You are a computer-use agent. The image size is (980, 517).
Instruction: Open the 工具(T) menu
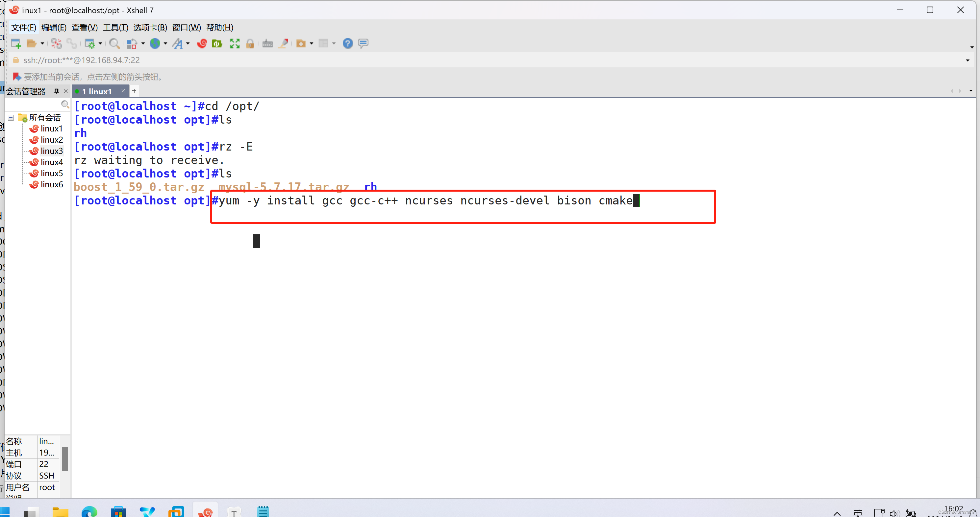[x=116, y=27]
